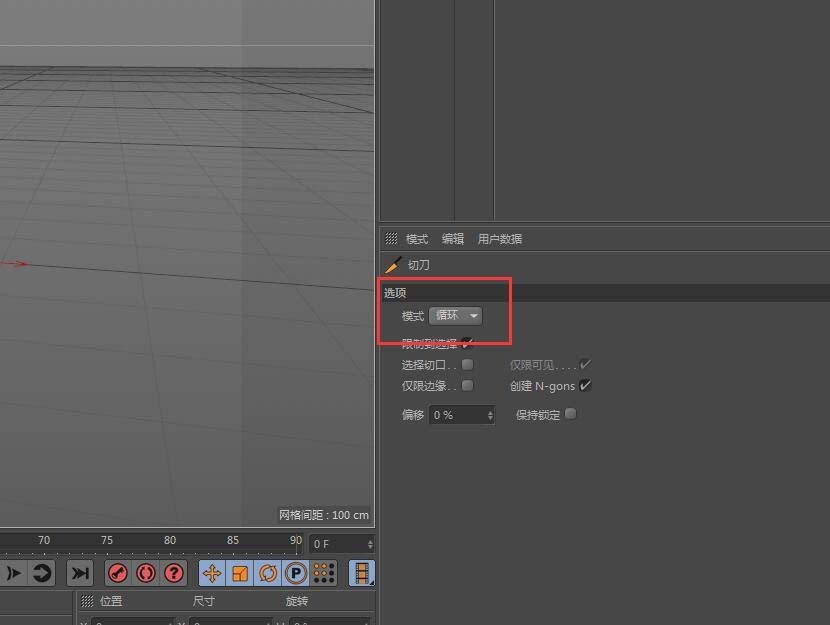
Task: Click the filmstrip render settings icon
Action: [x=360, y=573]
